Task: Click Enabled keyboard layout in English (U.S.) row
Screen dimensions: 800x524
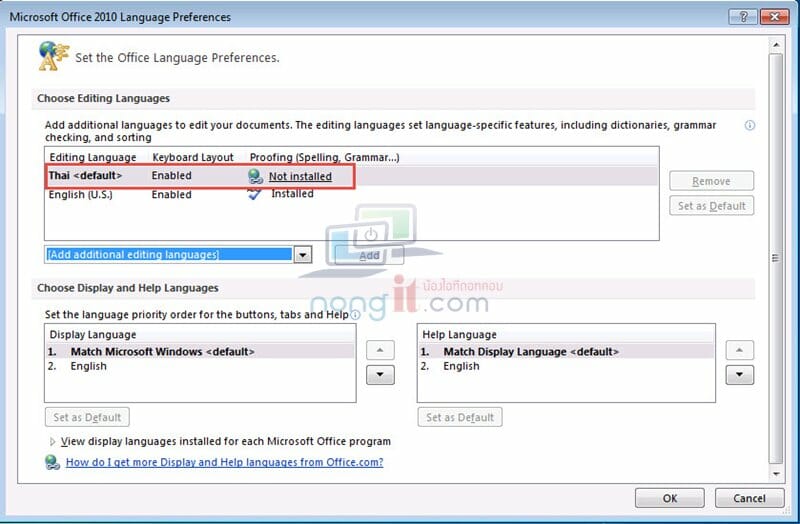Action: click(x=171, y=194)
